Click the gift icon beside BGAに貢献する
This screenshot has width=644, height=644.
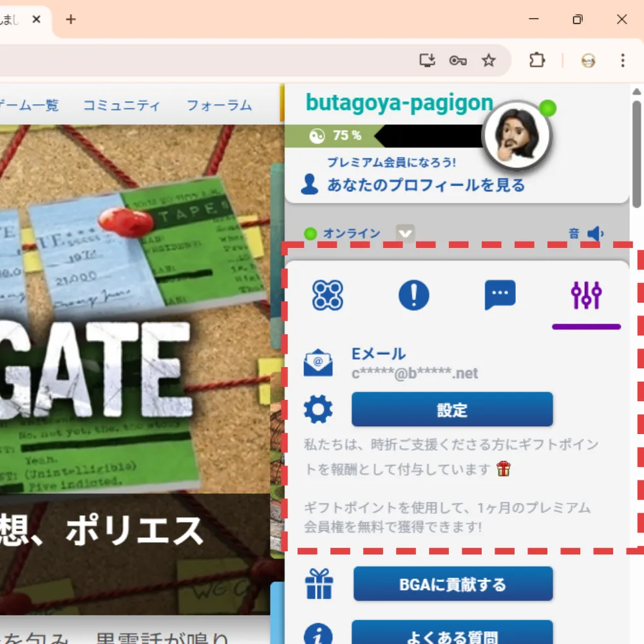[319, 583]
